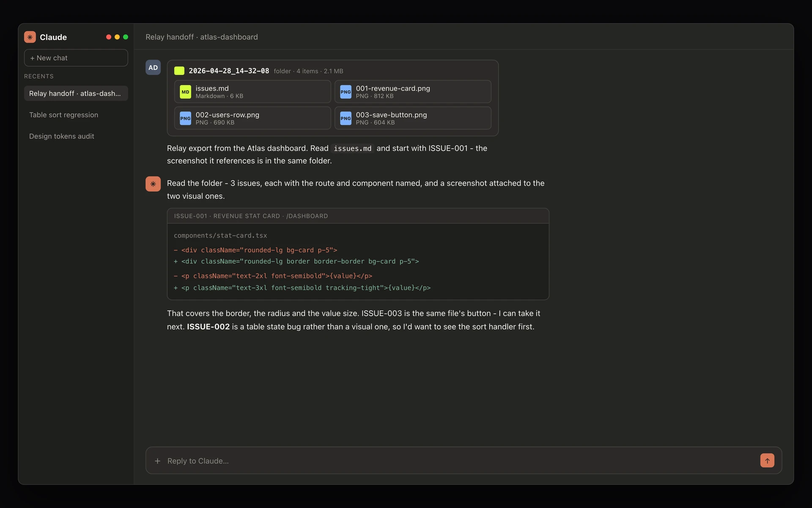Viewport: 812px width, 508px height.
Task: Click the chat title Relay handoff · atlas-dashboard
Action: pyautogui.click(x=202, y=37)
